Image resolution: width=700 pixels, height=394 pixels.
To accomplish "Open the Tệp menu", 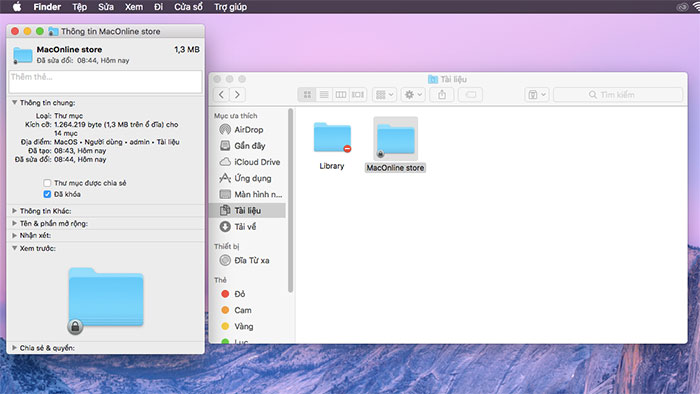I will tap(79, 7).
